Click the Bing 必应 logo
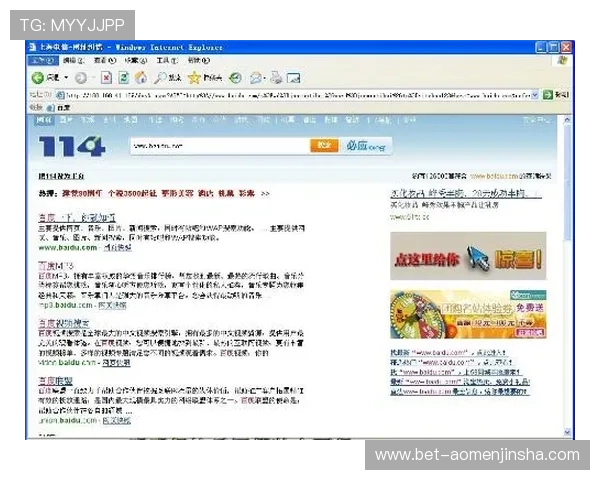 [366, 146]
